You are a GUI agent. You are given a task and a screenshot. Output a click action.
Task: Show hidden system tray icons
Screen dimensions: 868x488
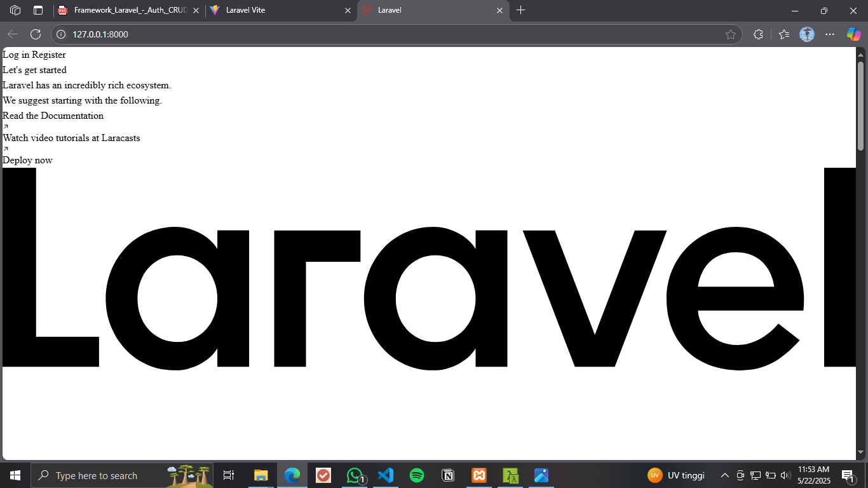[x=724, y=475]
